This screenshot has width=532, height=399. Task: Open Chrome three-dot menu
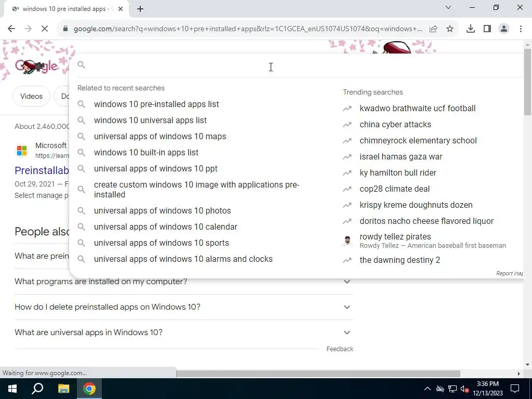point(521,29)
